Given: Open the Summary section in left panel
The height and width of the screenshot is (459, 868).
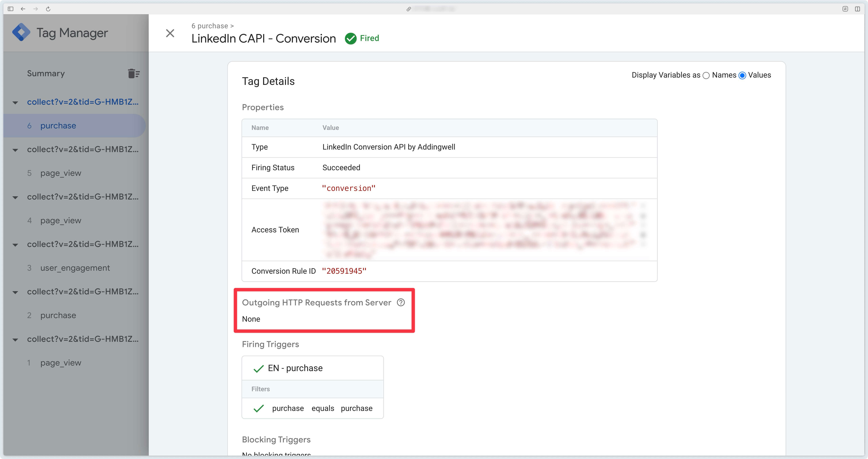Looking at the screenshot, I should pyautogui.click(x=46, y=74).
